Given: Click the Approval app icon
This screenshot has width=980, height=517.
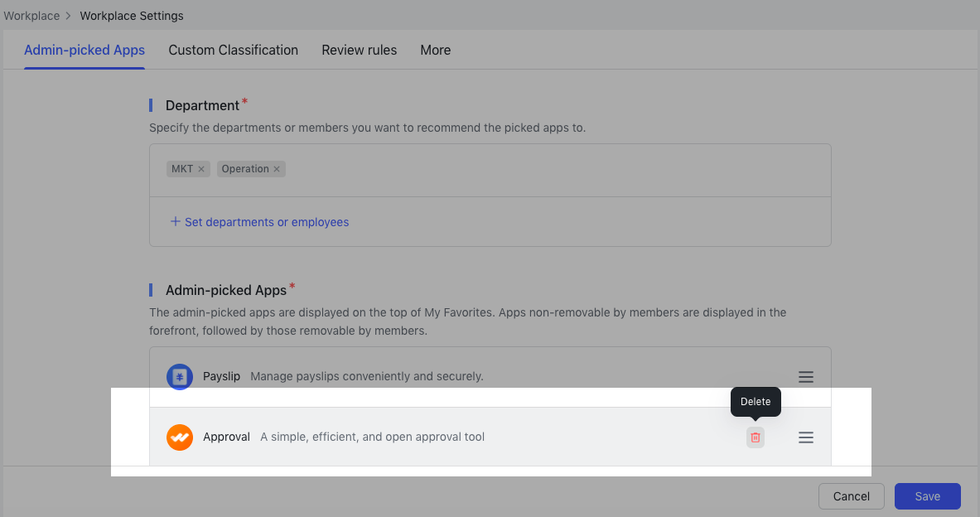Looking at the screenshot, I should 180,437.
